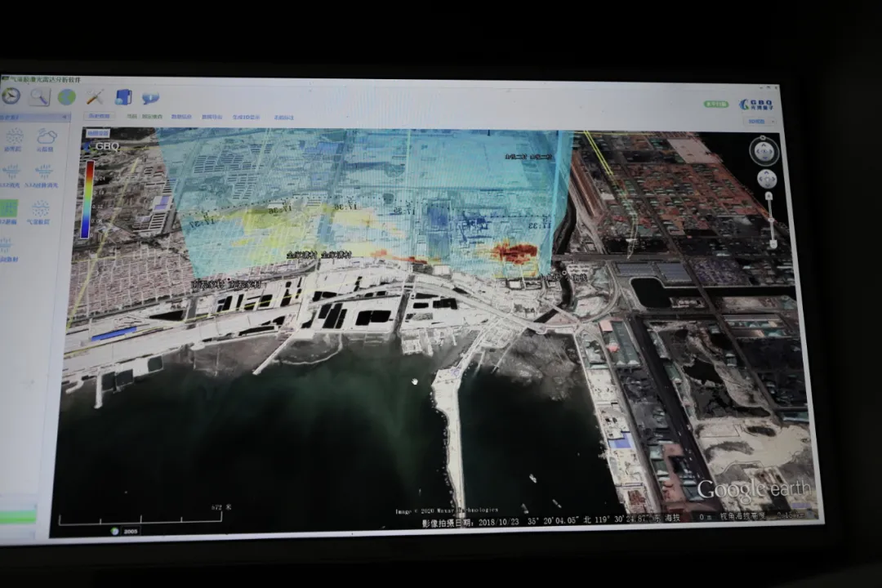Select the magnifying glass search tool
882x588 pixels.
[x=39, y=97]
